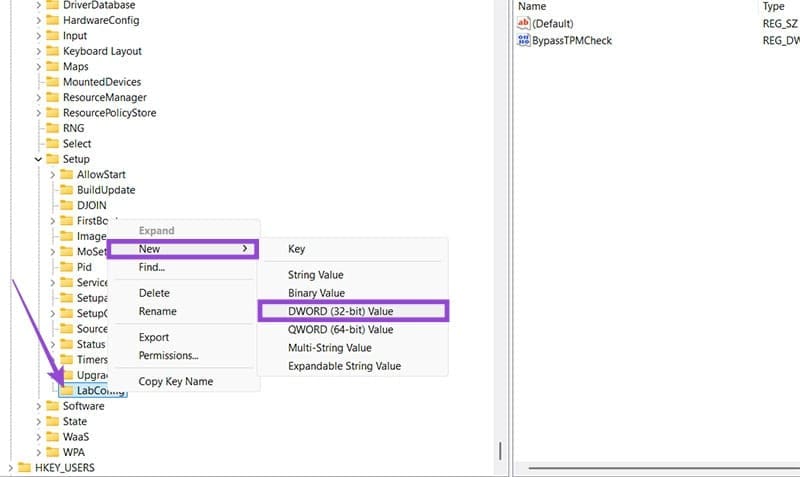This screenshot has height=477, width=800.
Task: Expand the Software key chevron
Action: [38, 406]
